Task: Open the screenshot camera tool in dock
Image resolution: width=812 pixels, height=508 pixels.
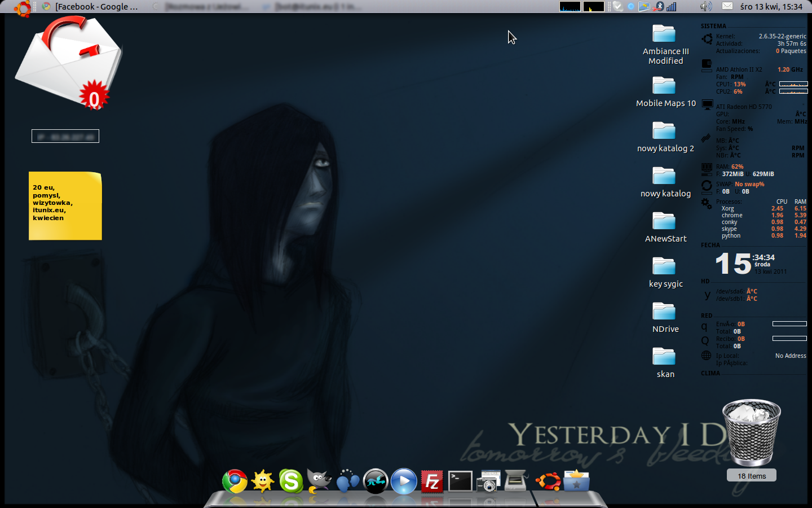Action: pyautogui.click(x=488, y=481)
